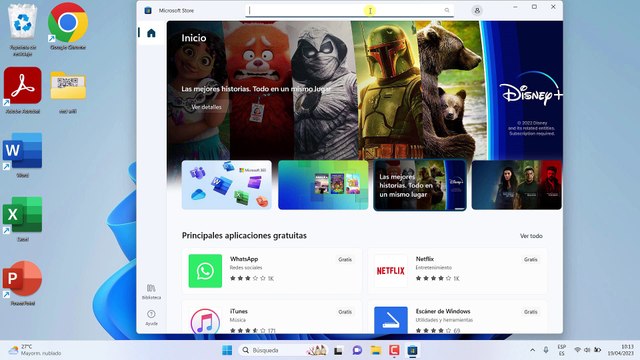Select the movie cast promo thumbnail
This screenshot has width=640, height=360.
coord(516,185)
